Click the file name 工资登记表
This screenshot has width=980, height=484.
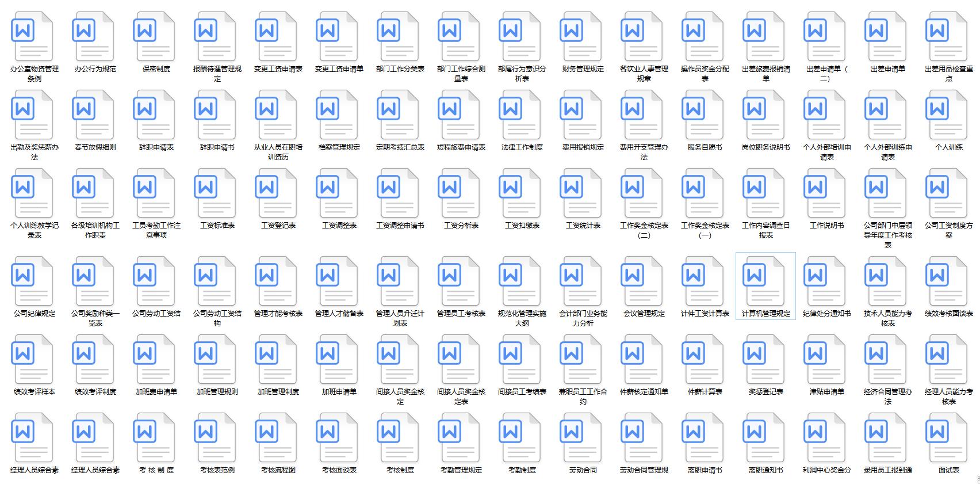(278, 226)
